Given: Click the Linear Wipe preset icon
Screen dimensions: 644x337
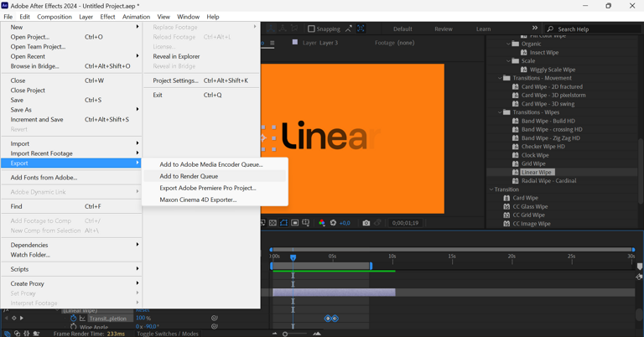Looking at the screenshot, I should pos(516,173).
